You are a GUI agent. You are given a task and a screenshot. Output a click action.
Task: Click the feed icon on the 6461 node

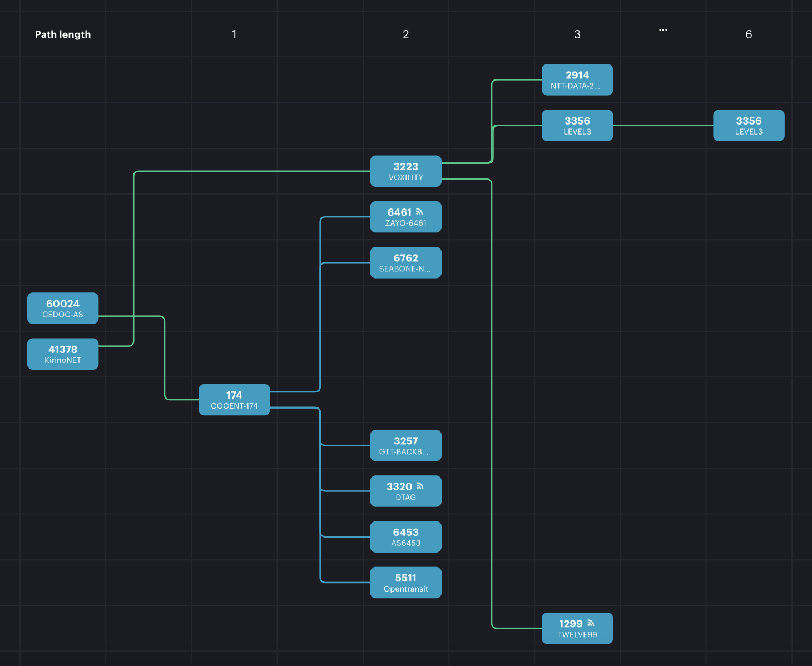point(419,212)
